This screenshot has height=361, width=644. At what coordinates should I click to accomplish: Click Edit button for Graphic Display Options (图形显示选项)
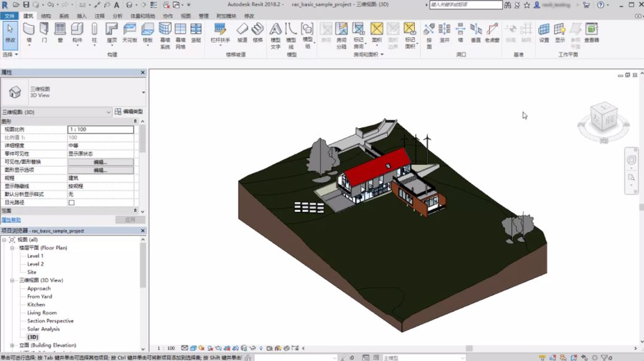(x=100, y=170)
